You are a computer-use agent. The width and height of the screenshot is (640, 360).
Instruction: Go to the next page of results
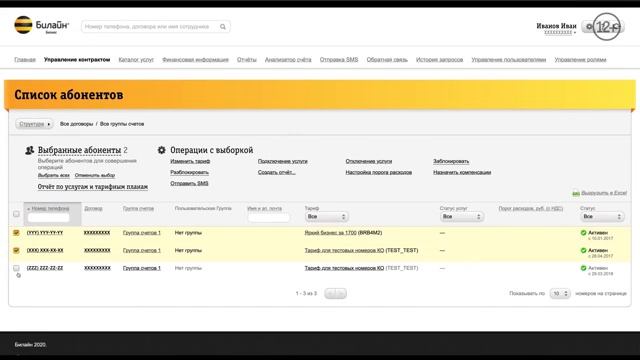(341, 293)
